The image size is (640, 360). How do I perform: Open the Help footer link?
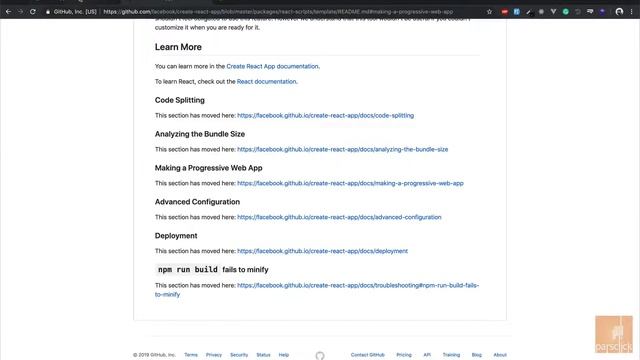[284, 355]
